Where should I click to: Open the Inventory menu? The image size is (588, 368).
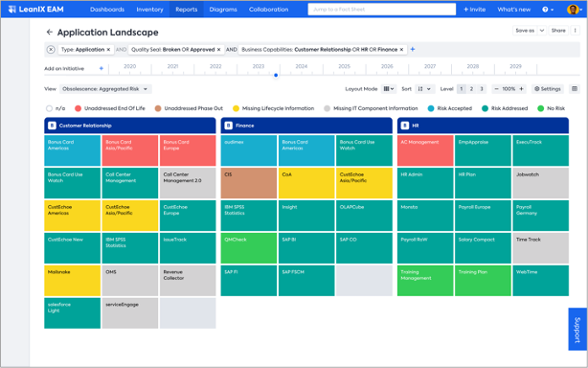tap(149, 10)
